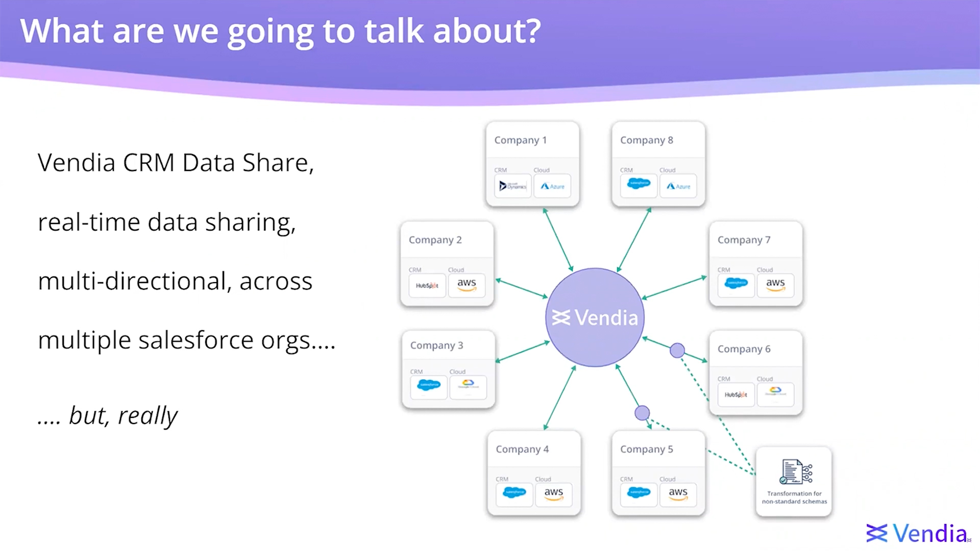This screenshot has width=980, height=551.
Task: Click the CRM label in Company 1
Action: tap(500, 170)
